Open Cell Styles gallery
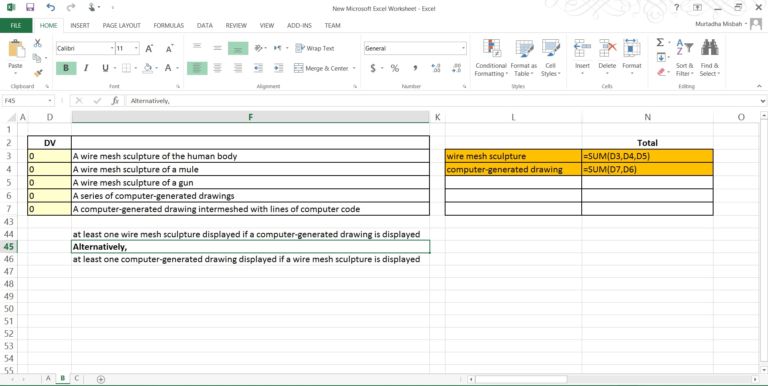Image resolution: width=768 pixels, height=386 pixels. coord(550,57)
